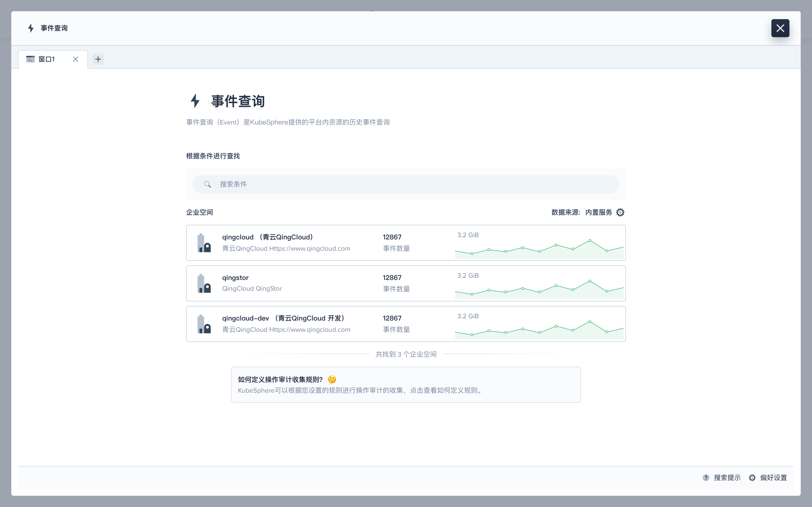Click the qingstor workspace building icon
Screen dimensions: 812x507
[204, 283]
